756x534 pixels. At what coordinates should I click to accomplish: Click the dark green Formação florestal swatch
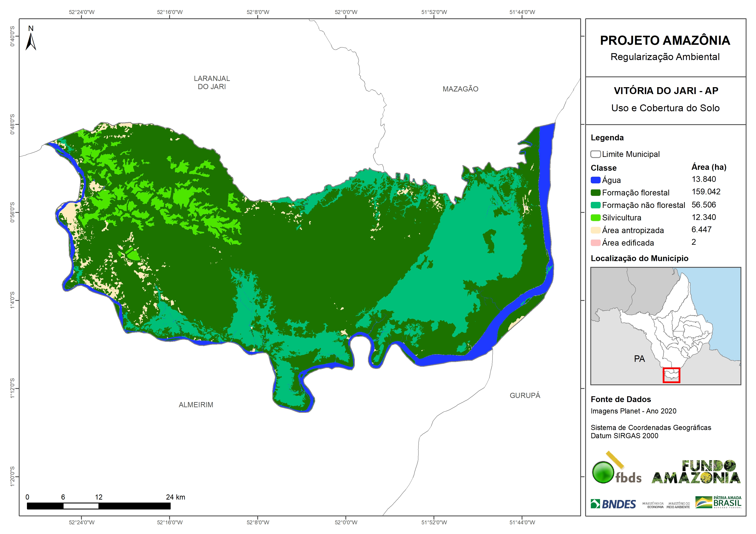click(595, 192)
